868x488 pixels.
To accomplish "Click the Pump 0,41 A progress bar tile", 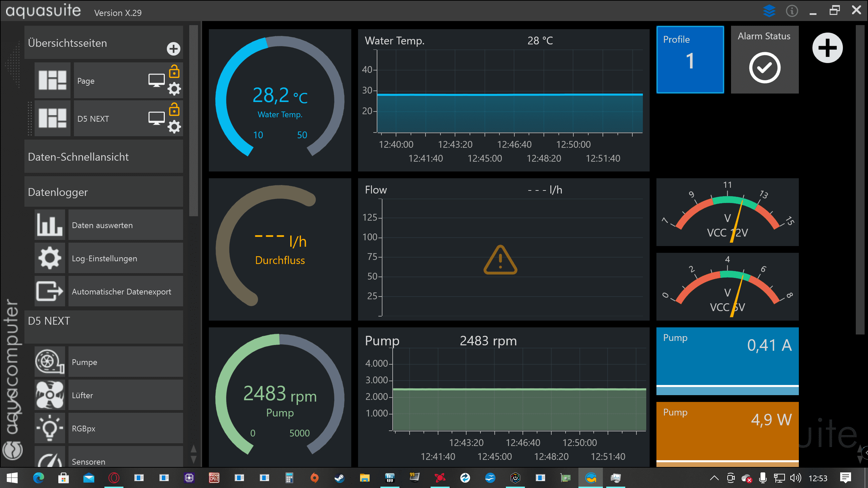I will [727, 361].
